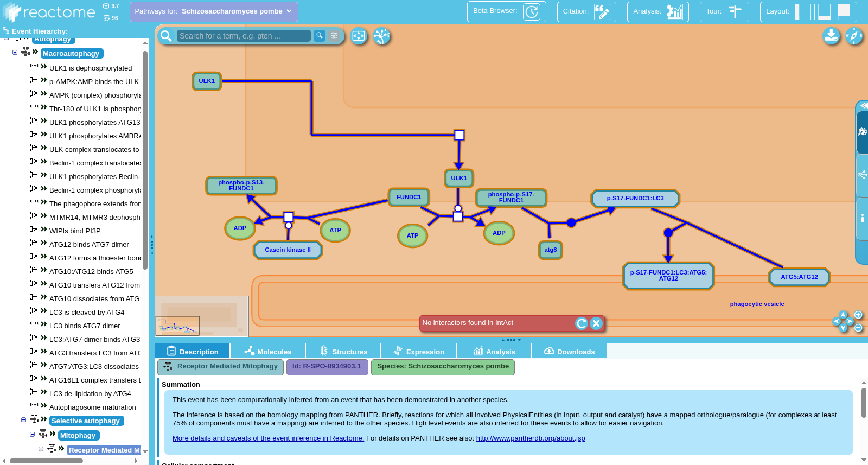This screenshot has width=868, height=465.
Task: Open the info side panel icon
Action: pyautogui.click(x=862, y=218)
